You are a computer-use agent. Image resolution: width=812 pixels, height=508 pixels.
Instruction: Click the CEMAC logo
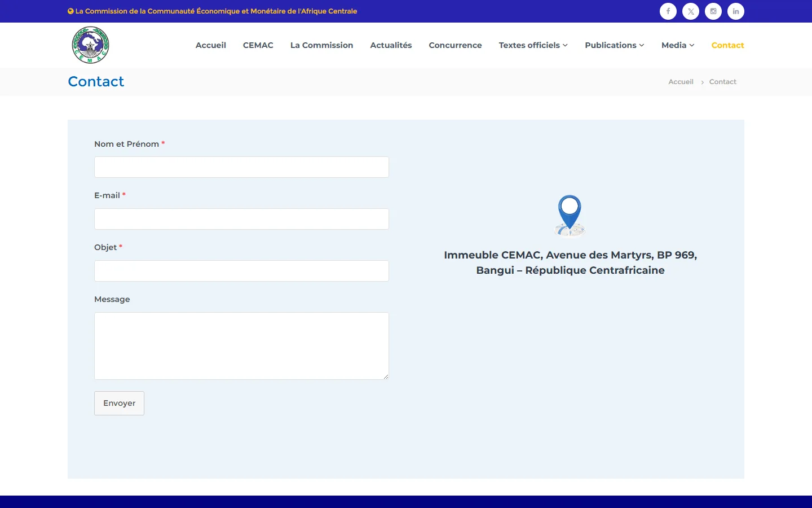pos(90,45)
